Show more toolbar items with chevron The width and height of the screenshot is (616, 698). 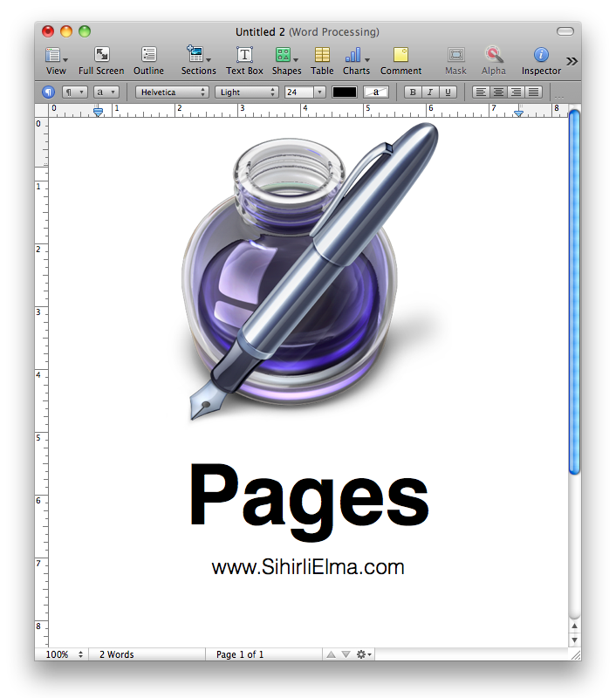click(572, 61)
